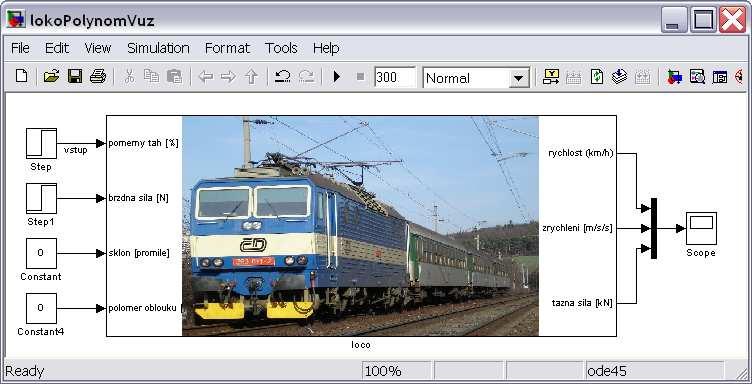The width and height of the screenshot is (752, 384).
Task: Click 'tazna sila [kN]' output port label
Action: click(x=582, y=303)
